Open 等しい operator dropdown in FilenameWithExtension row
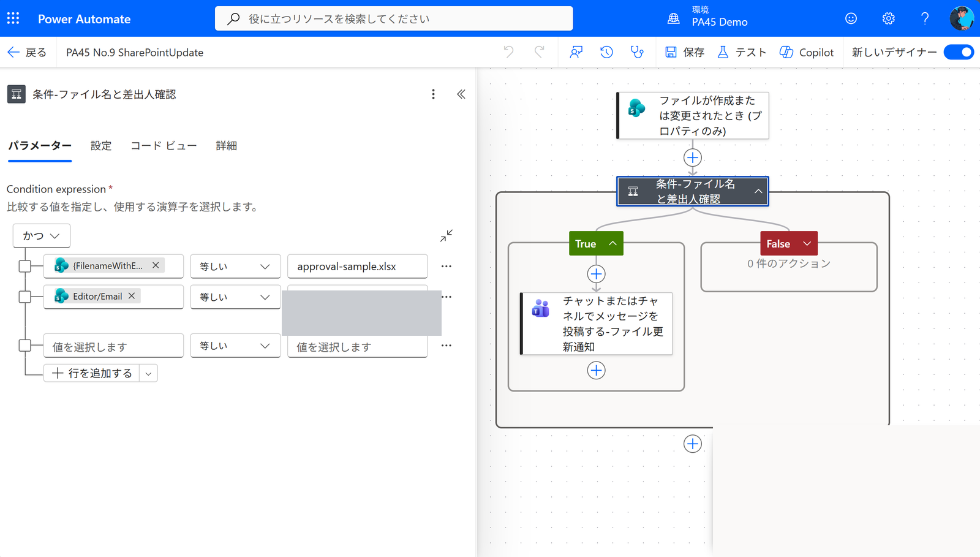Screen dimensions: 980x557 click(235, 267)
